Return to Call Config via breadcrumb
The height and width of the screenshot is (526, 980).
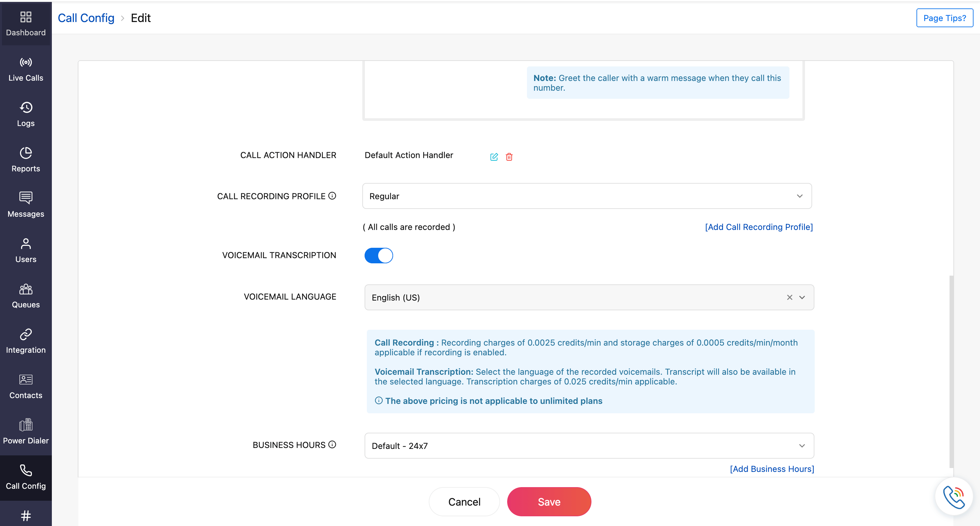coord(86,17)
